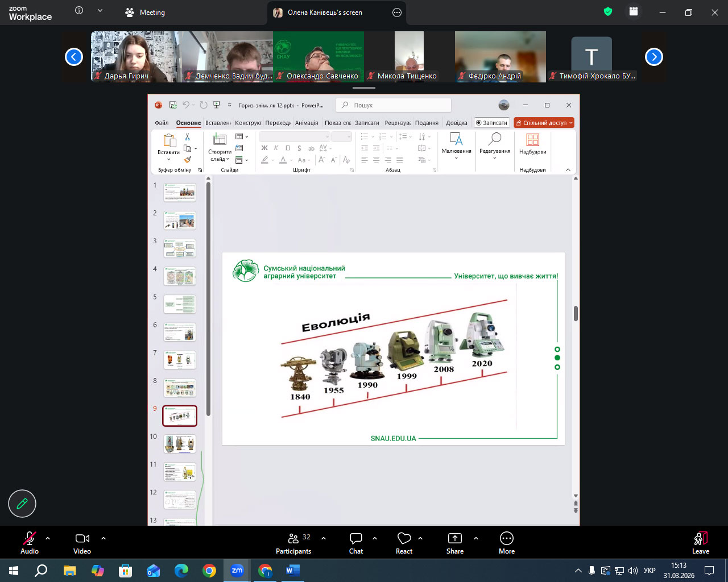The height and width of the screenshot is (582, 728).
Task: Open system volume speaker control in tray
Action: click(x=632, y=571)
